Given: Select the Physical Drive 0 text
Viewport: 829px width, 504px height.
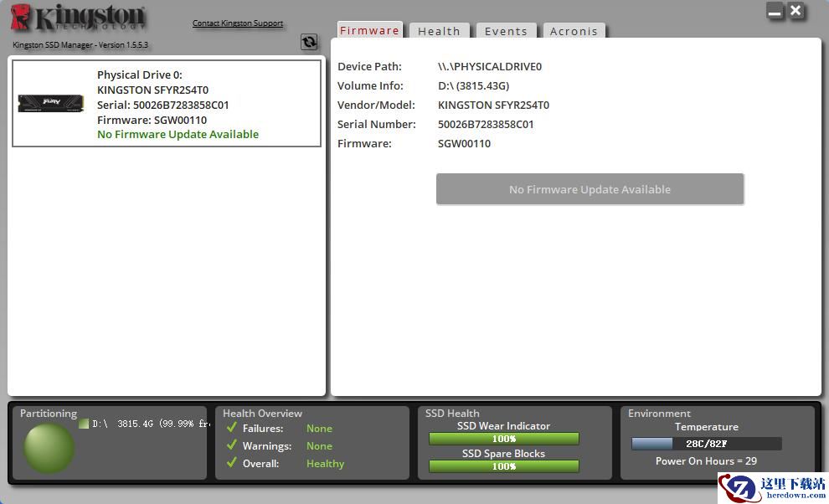Looking at the screenshot, I should click(x=140, y=75).
